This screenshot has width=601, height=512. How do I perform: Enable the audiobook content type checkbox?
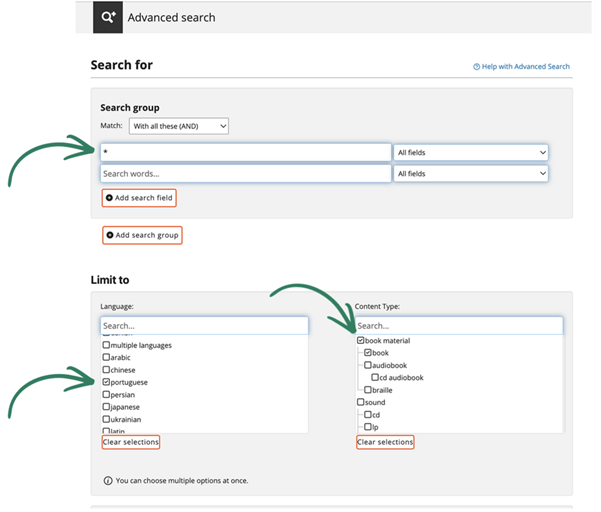tap(368, 365)
